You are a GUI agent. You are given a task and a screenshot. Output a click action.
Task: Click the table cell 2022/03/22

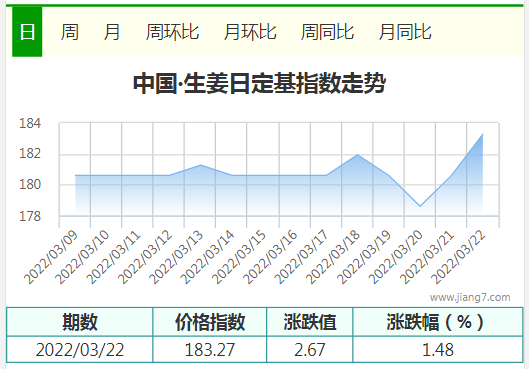(x=80, y=349)
